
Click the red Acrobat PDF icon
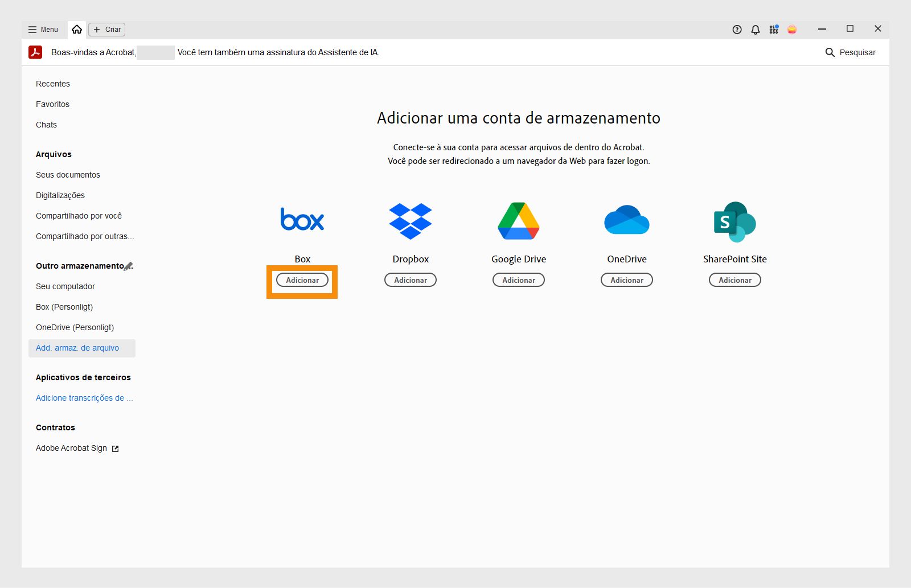(35, 52)
